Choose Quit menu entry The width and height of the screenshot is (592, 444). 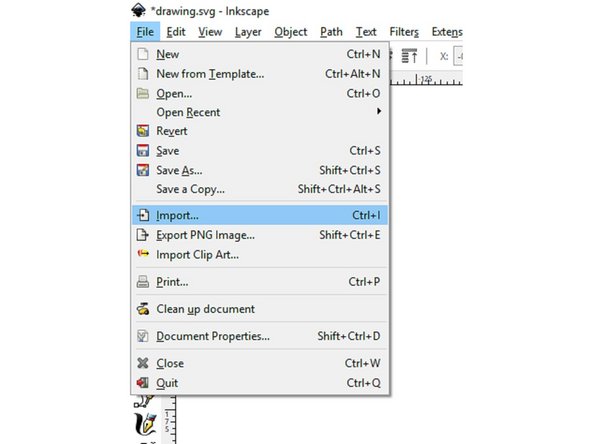(x=260, y=383)
